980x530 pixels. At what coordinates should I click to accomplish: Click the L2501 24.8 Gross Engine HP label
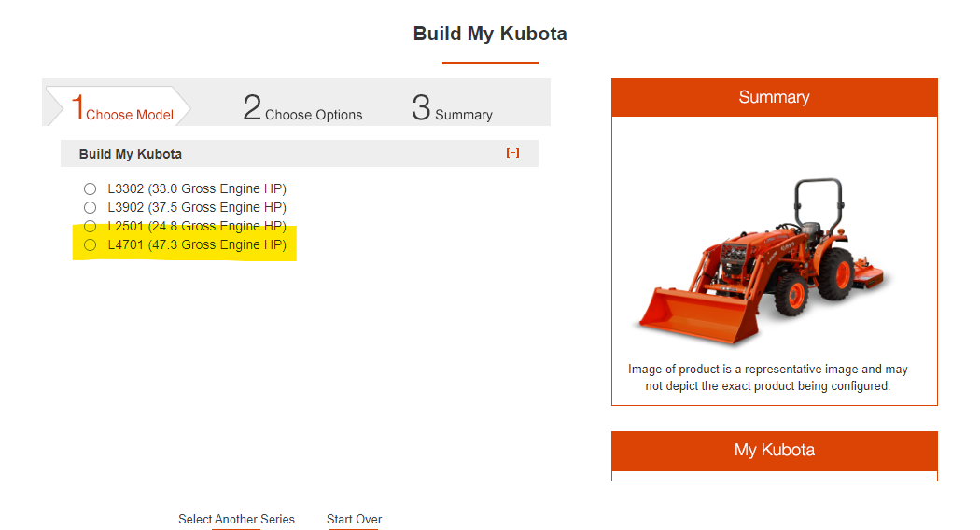coord(196,226)
